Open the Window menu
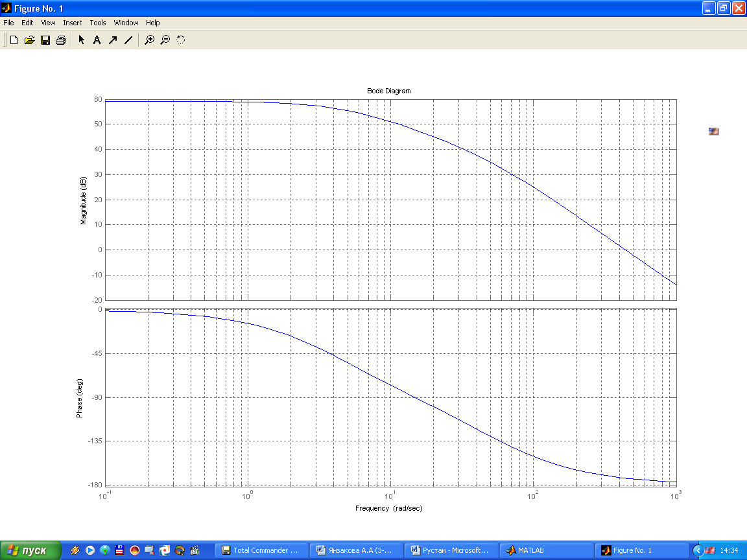Image resolution: width=747 pixels, height=560 pixels. pyautogui.click(x=126, y=23)
